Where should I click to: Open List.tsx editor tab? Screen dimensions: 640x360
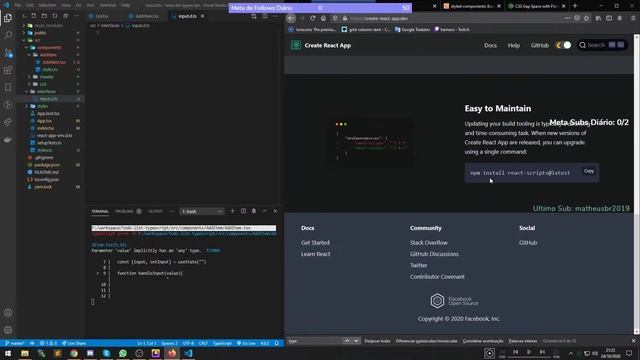click(102, 16)
